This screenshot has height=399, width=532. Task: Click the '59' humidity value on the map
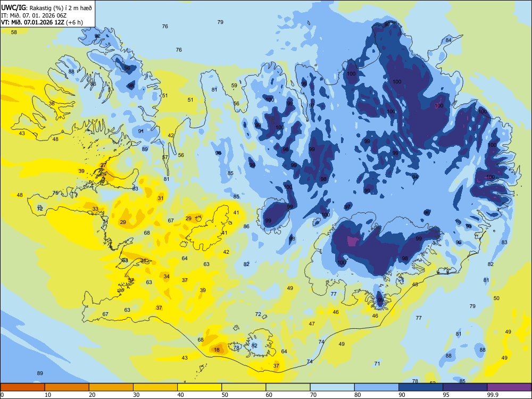coord(235,86)
